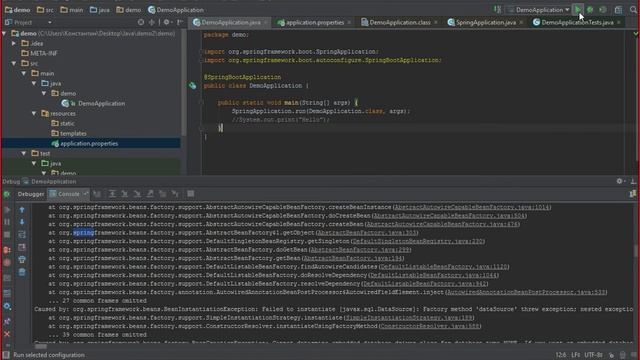Screen dimensions: 640x360
Task: Collapse the test folder arrow
Action: click(x=24, y=153)
